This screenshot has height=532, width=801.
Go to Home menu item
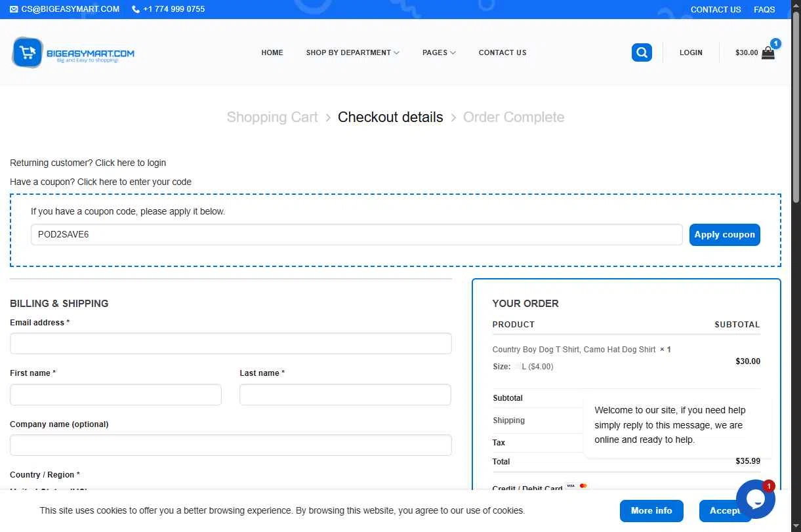272,52
